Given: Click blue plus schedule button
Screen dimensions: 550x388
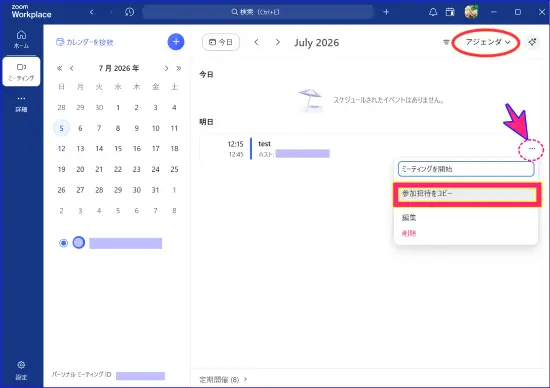Looking at the screenshot, I should (x=176, y=42).
